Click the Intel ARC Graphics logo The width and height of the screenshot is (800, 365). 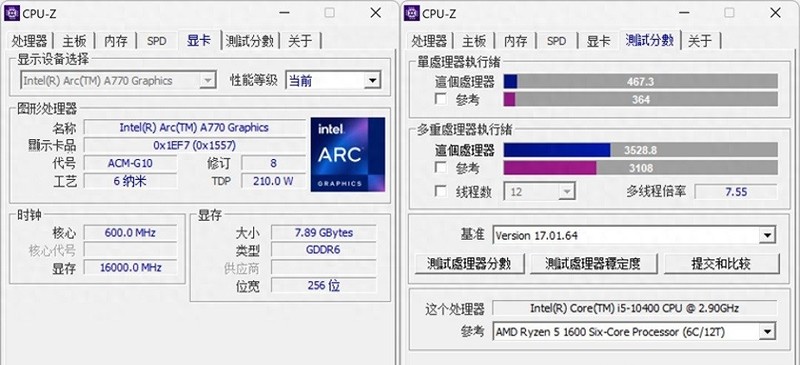(x=348, y=155)
